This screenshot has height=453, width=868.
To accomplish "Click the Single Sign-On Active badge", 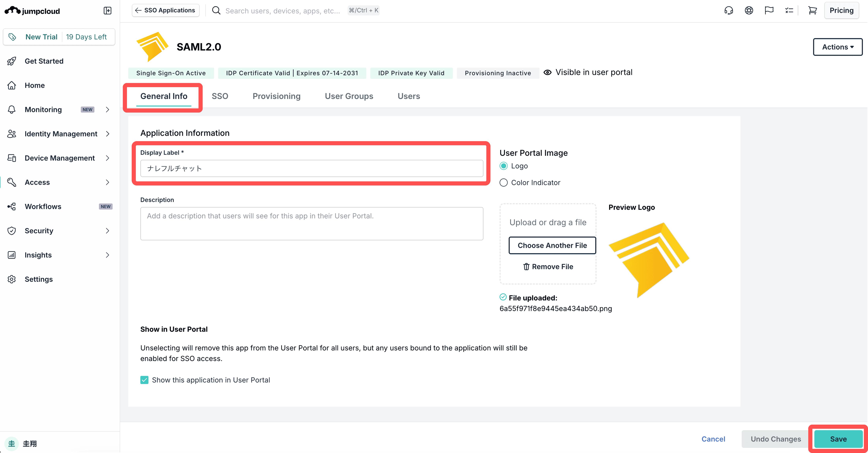I will pos(171,73).
